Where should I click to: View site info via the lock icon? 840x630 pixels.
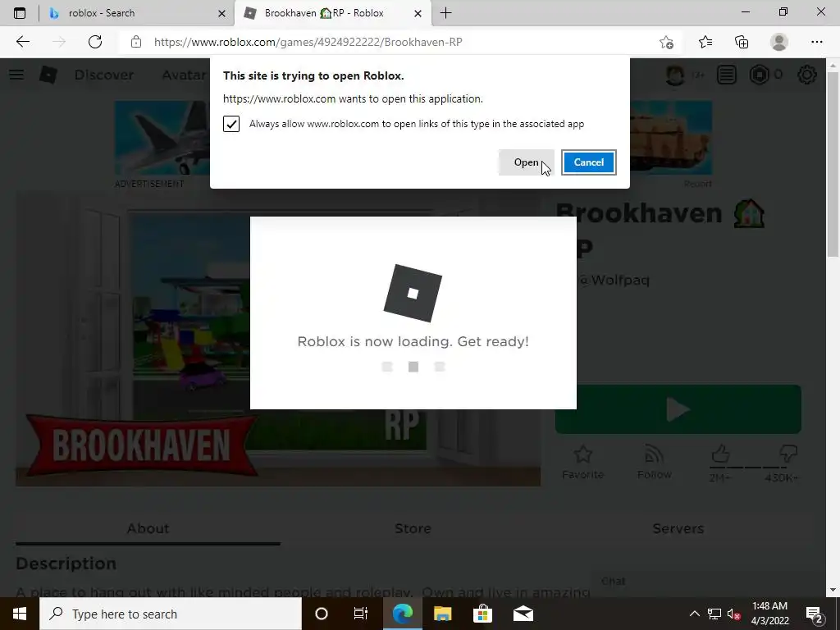pos(136,42)
